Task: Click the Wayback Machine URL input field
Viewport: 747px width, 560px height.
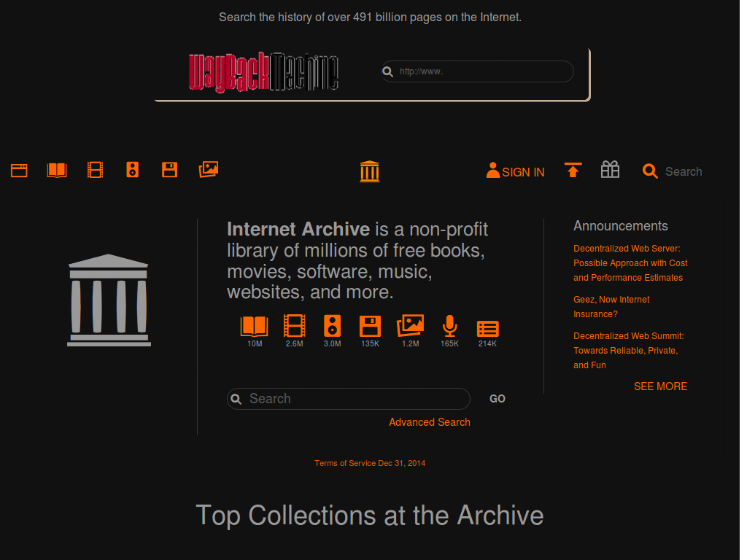Action: 476,71
